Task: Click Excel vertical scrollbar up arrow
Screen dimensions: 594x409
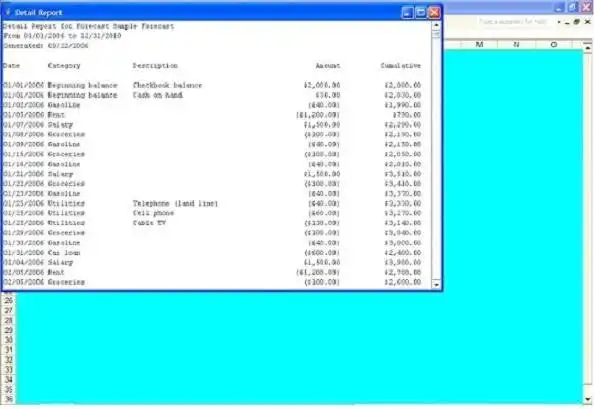Action: pyautogui.click(x=588, y=48)
